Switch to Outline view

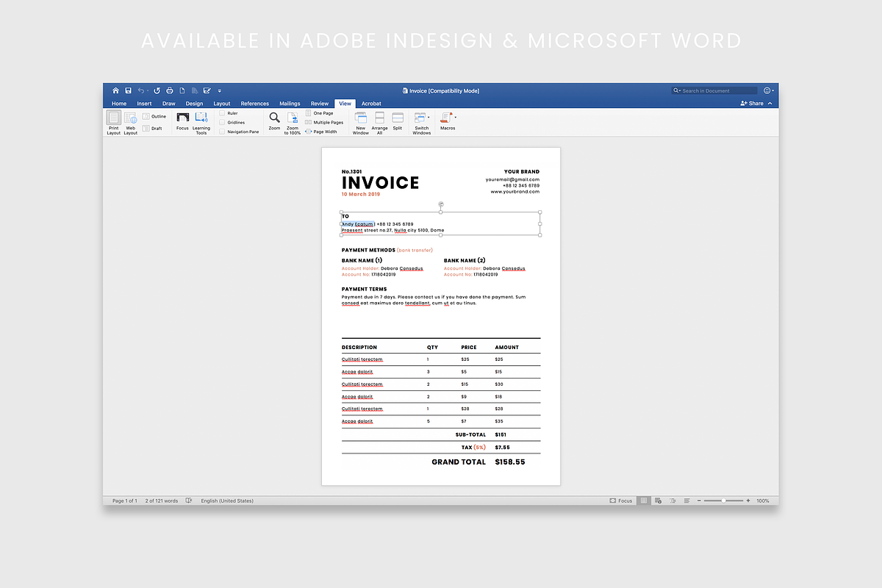154,116
